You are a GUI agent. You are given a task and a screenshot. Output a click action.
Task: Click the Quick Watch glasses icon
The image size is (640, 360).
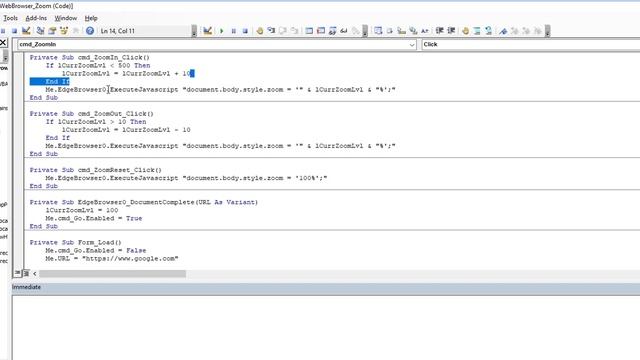[x=344, y=31]
